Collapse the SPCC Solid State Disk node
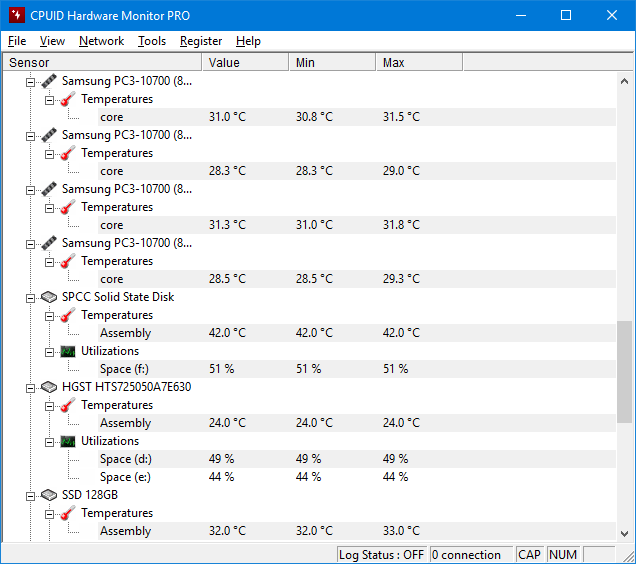 tap(30, 299)
